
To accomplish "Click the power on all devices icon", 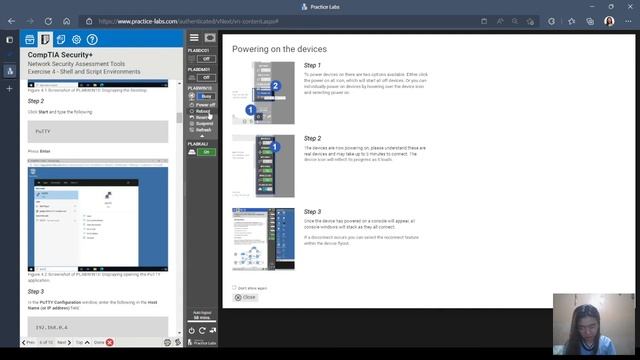I will point(191,331).
